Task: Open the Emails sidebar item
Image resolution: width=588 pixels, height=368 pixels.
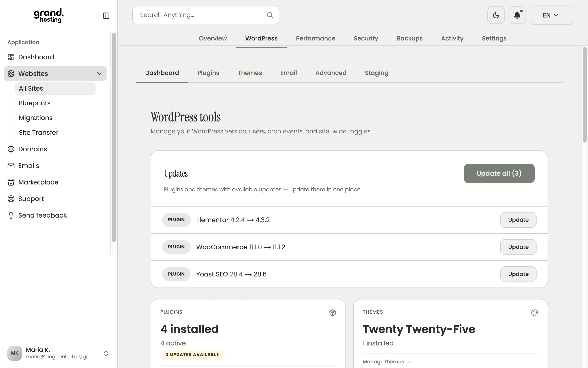Action: pyautogui.click(x=55, y=166)
